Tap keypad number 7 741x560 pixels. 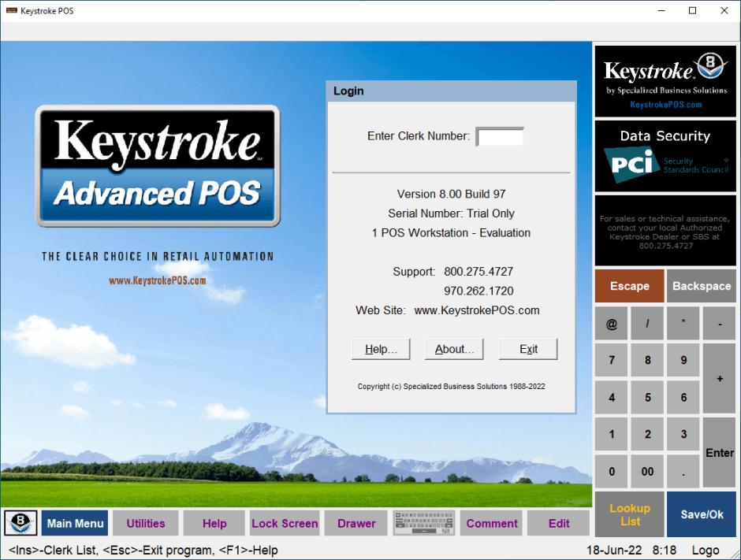click(612, 360)
